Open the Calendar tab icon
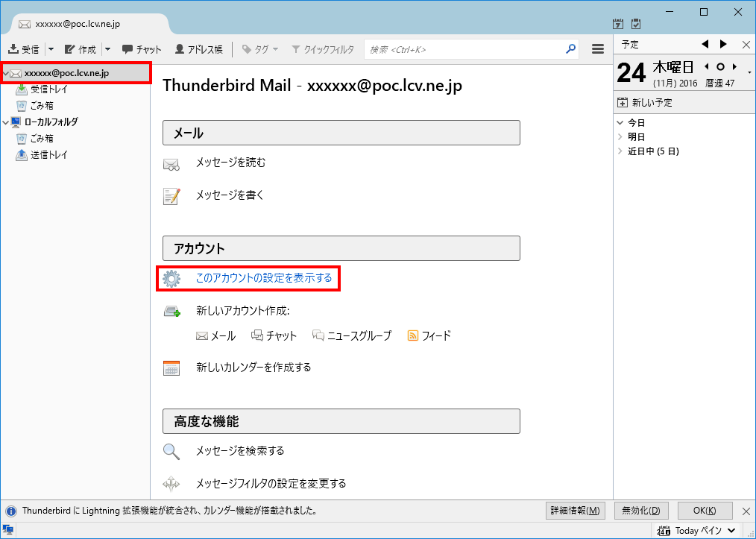This screenshot has width=756, height=539. tap(618, 24)
